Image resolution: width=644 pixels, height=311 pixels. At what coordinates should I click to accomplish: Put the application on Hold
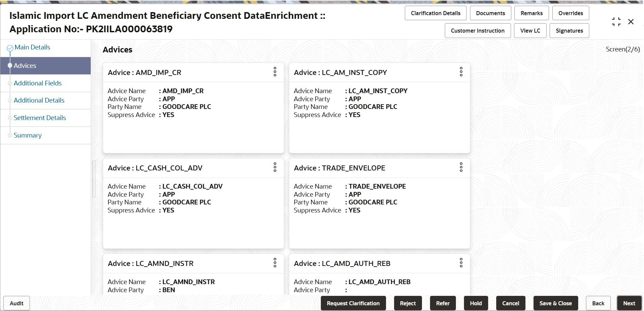[476, 303]
